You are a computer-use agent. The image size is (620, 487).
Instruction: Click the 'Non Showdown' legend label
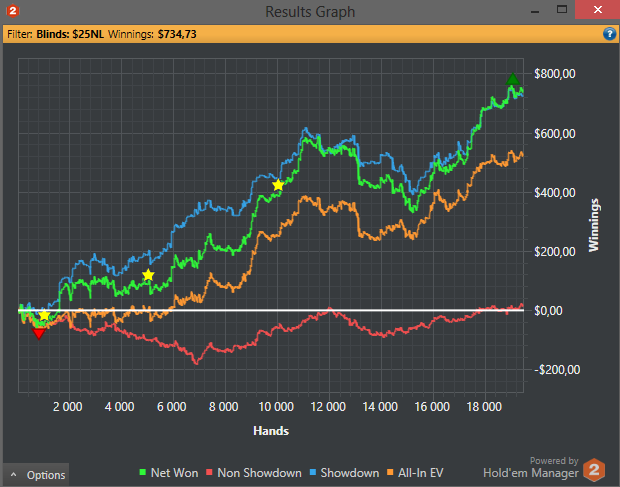point(259,473)
